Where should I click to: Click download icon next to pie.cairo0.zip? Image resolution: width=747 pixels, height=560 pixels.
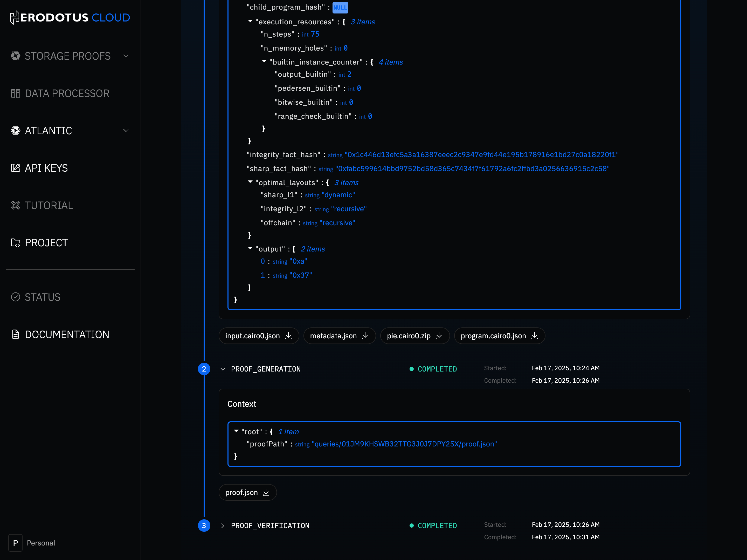click(439, 336)
